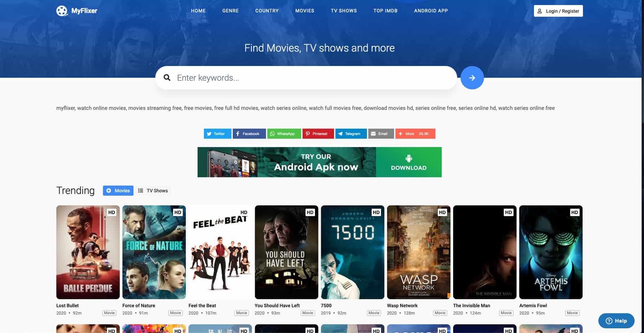Expand the More share options button
This screenshot has width=644, height=333.
pos(415,134)
